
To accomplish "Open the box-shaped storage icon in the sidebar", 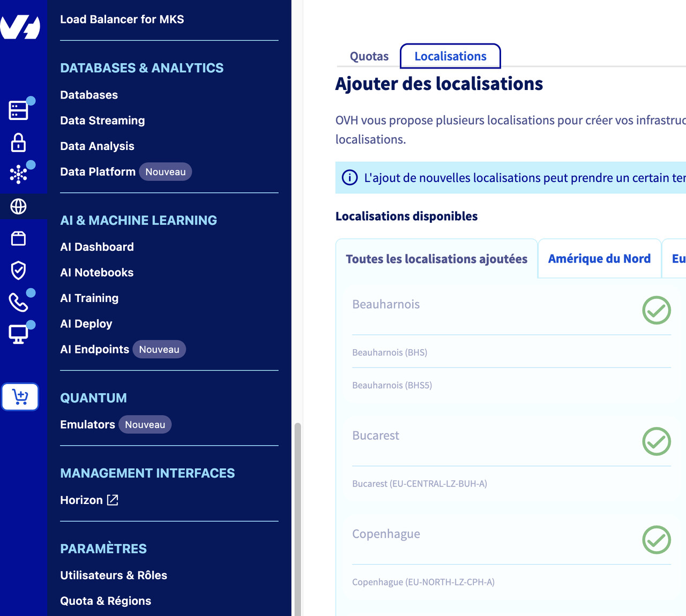I will pyautogui.click(x=19, y=238).
